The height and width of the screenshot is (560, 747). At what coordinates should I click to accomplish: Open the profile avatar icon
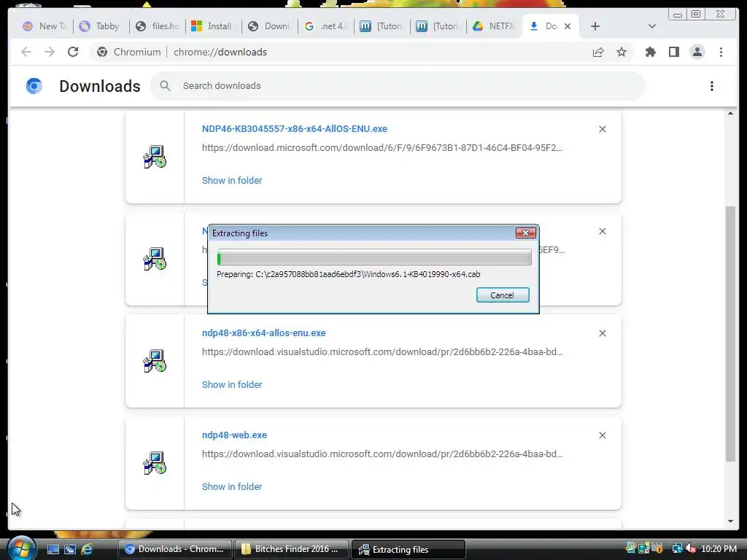pos(697,52)
